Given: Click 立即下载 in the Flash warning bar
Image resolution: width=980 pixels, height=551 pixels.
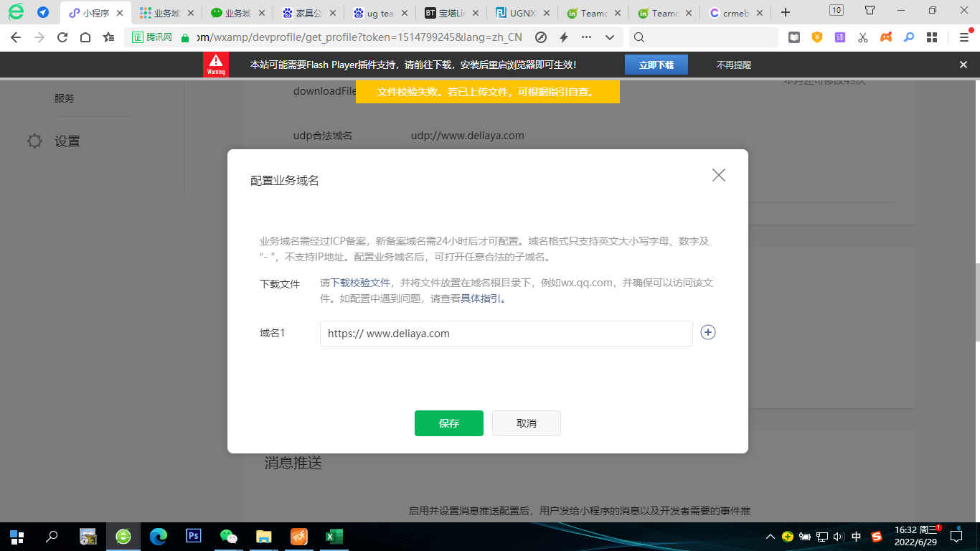Looking at the screenshot, I should click(656, 65).
